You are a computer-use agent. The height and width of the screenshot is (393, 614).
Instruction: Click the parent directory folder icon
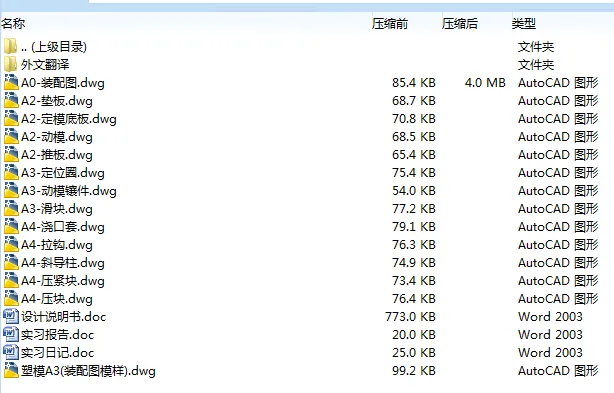(11, 47)
